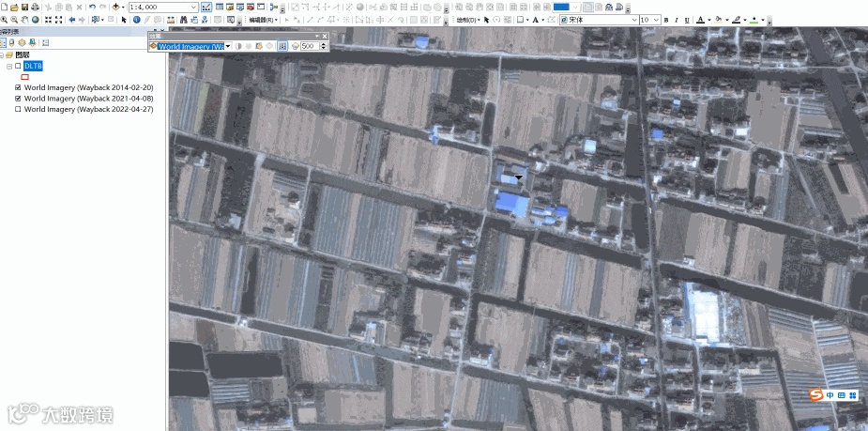Click Fixed Zoom Out
868x431 pixels.
pyautogui.click(x=59, y=20)
